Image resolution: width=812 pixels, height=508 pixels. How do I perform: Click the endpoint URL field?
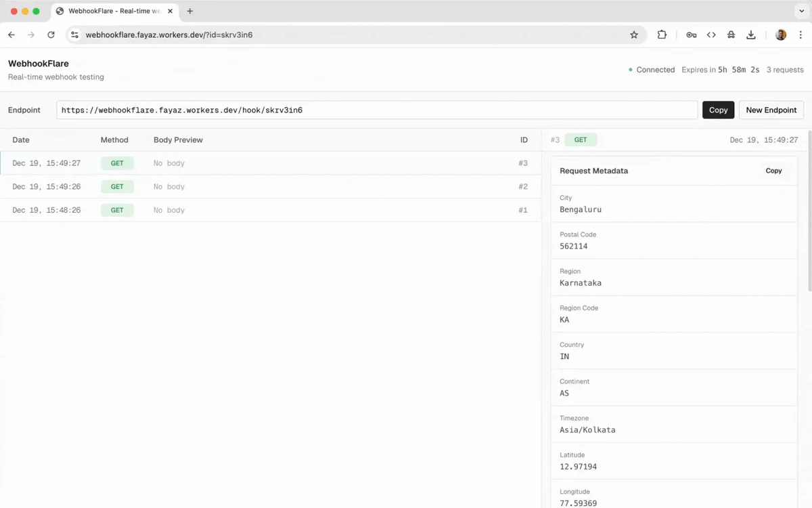[x=377, y=110]
